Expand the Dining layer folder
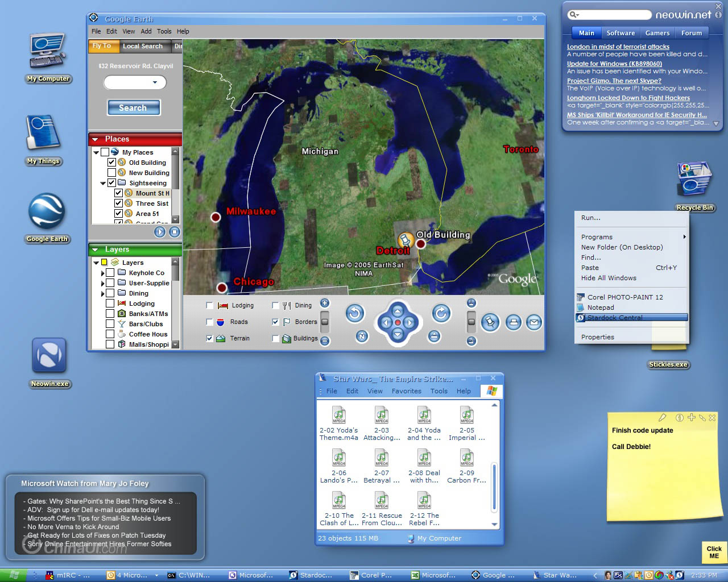728x582 pixels. [103, 293]
